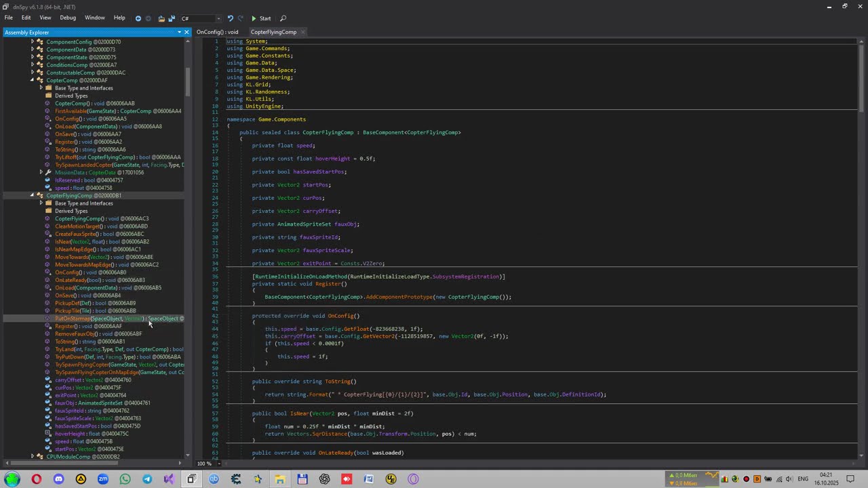
Task: Open Visual Studio from the taskbar
Action: [169, 479]
